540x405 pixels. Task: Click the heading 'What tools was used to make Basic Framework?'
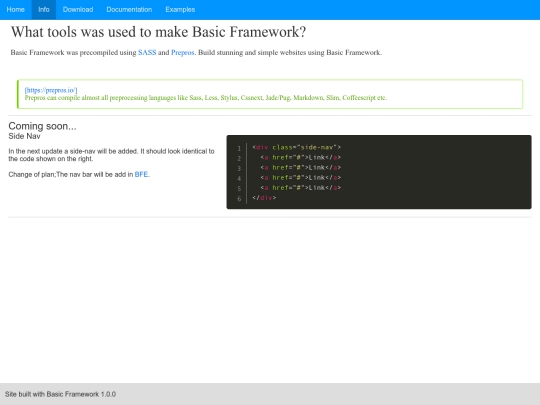click(x=158, y=32)
